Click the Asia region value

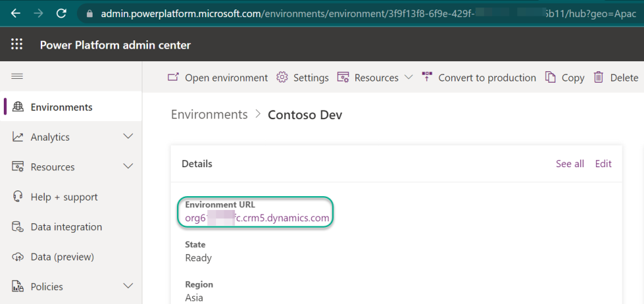click(194, 298)
